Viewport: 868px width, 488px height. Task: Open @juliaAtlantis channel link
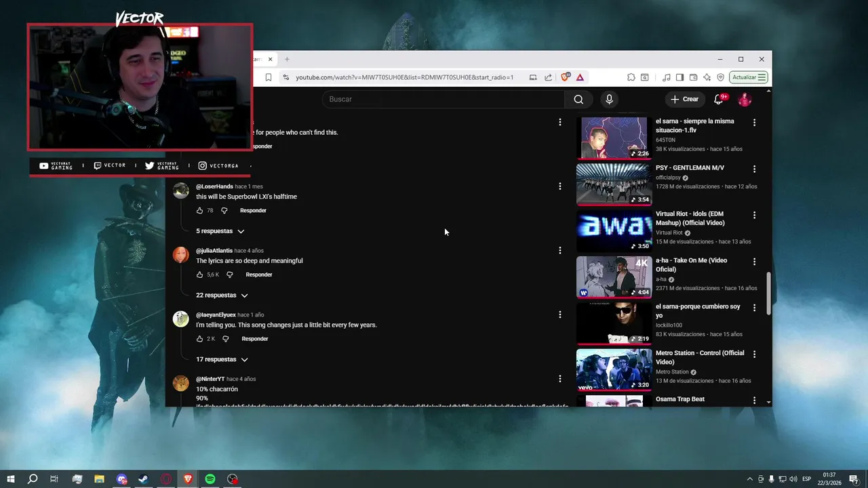coord(214,251)
